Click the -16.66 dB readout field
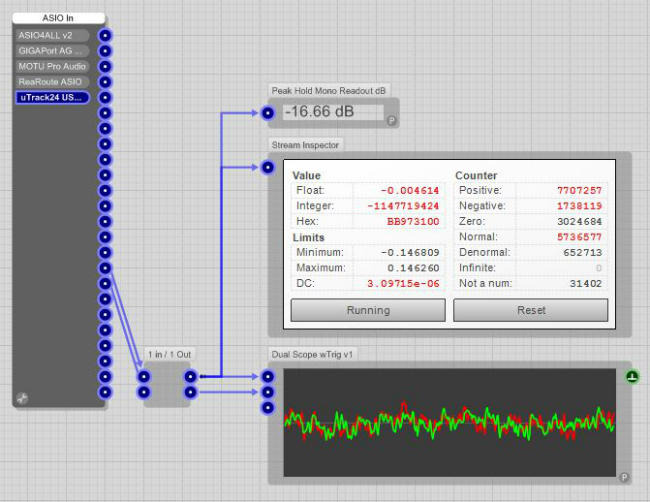This screenshot has width=650, height=502. tap(333, 113)
